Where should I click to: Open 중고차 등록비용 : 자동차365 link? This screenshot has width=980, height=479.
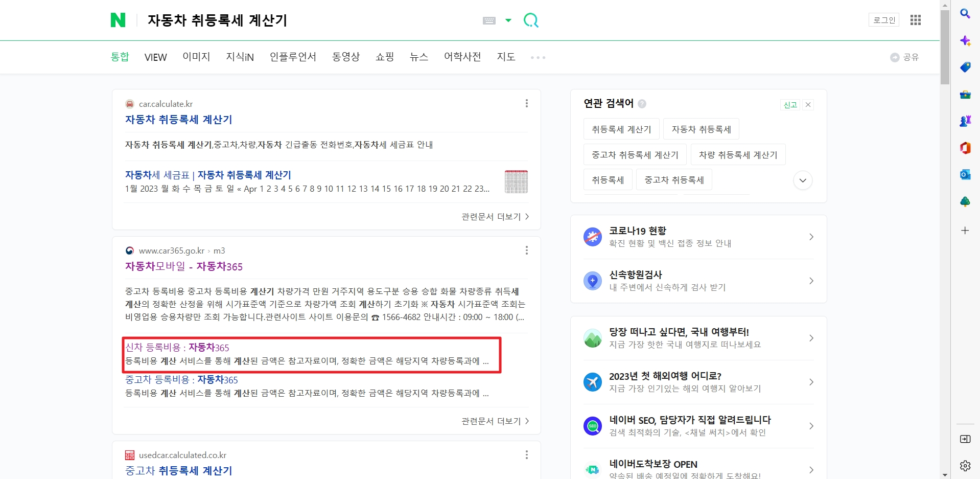[181, 380]
